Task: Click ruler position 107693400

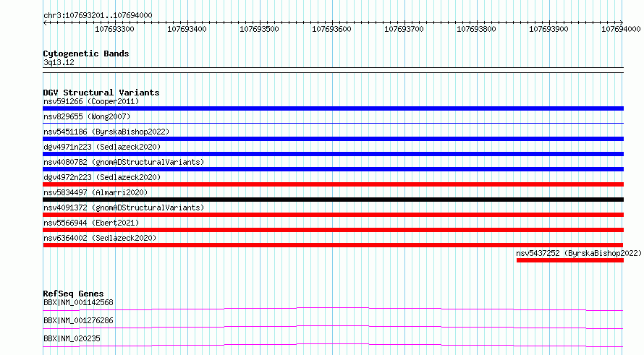Action: 187,29
